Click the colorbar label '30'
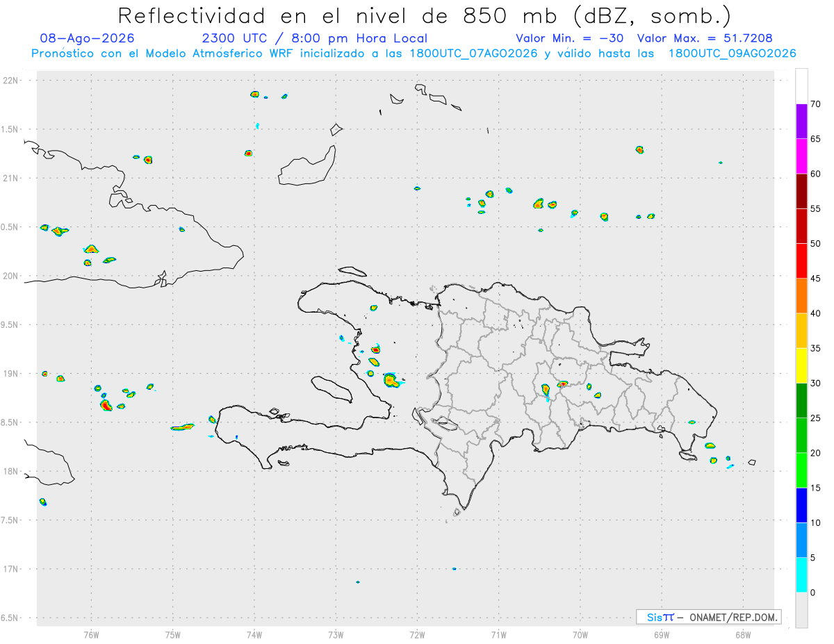Screen dimensions: 834x644 (x=815, y=383)
